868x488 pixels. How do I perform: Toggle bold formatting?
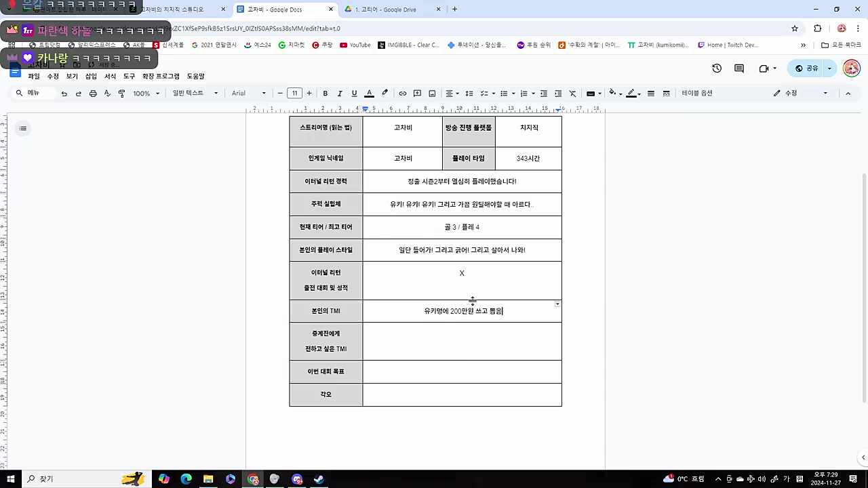(325, 94)
